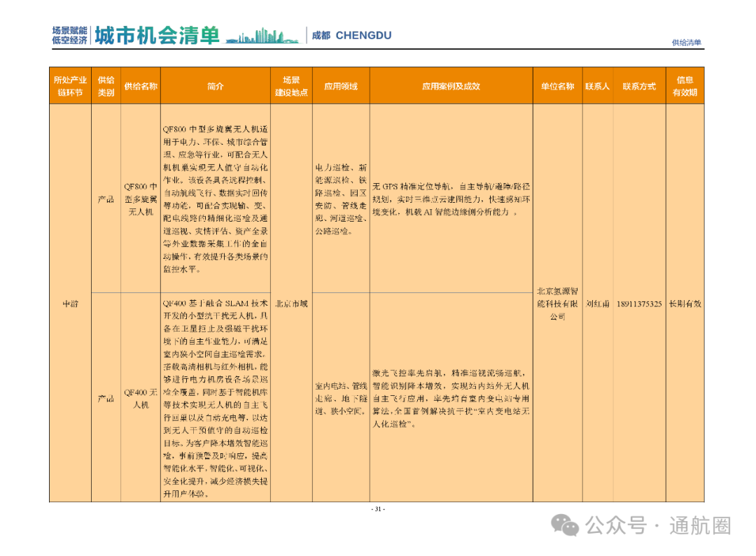Click 供给清单 label at top right
This screenshot has width=756, height=556.
click(x=687, y=43)
